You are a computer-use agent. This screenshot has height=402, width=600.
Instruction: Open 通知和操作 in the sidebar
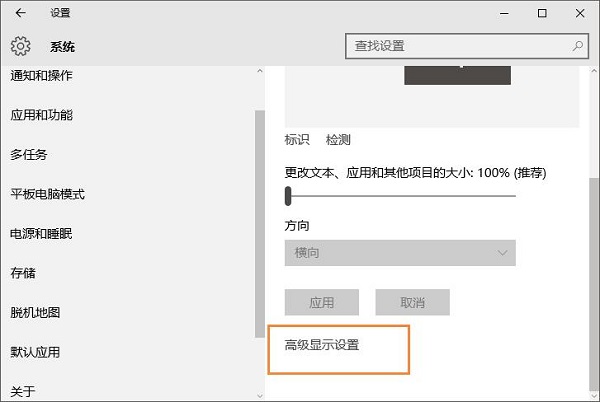41,76
